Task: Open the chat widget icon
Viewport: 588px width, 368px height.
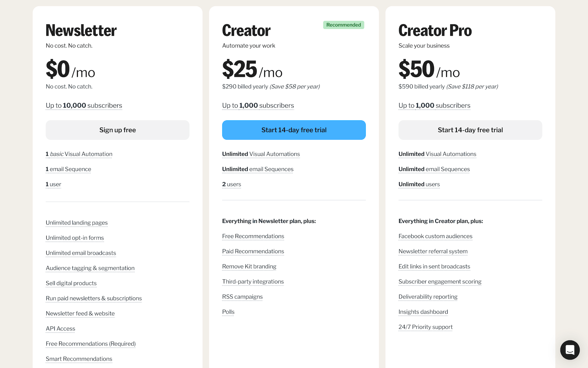Action: (x=570, y=350)
